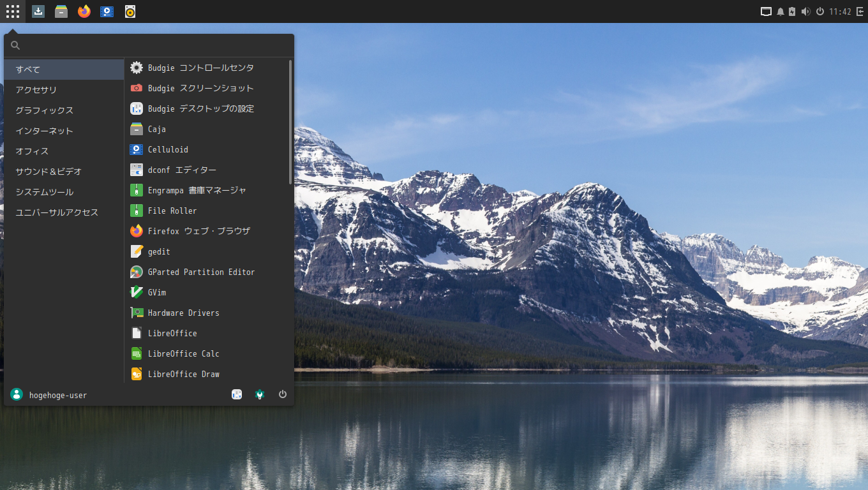Click the applications grid button on the panel

pyautogui.click(x=13, y=11)
